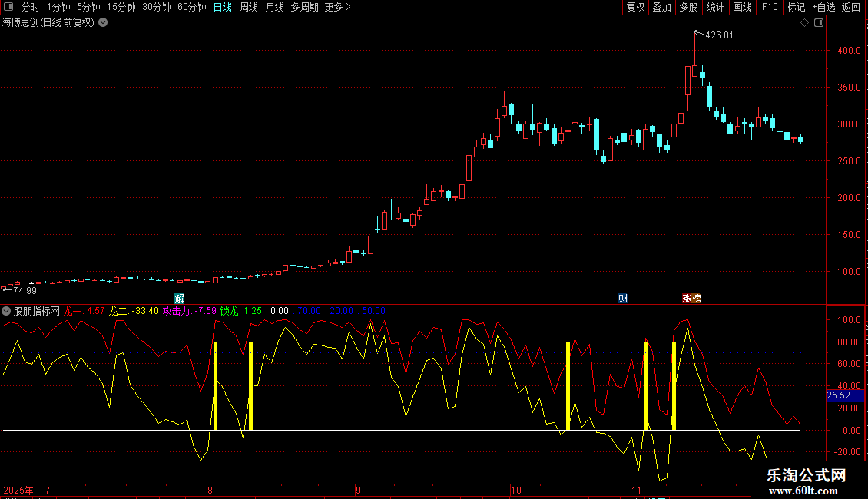This screenshot has width=868, height=499.
Task: Click the 锁龙: 1.25 indicator value
Action: (x=240, y=311)
